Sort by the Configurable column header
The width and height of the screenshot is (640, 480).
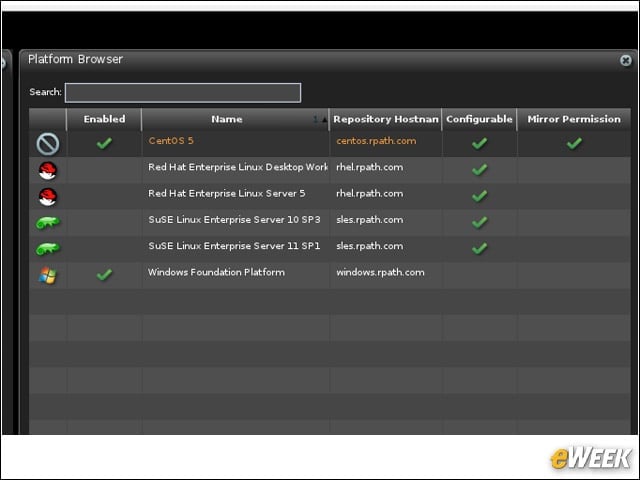(479, 119)
